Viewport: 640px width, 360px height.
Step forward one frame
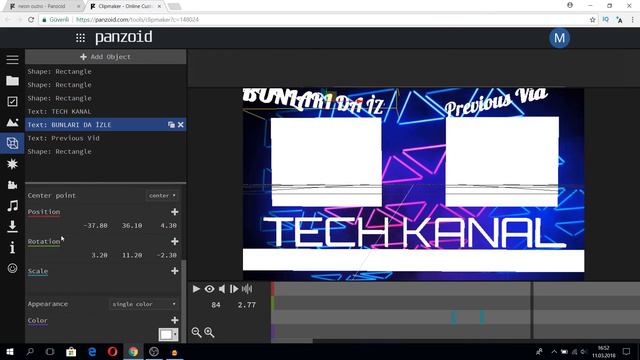(x=234, y=289)
